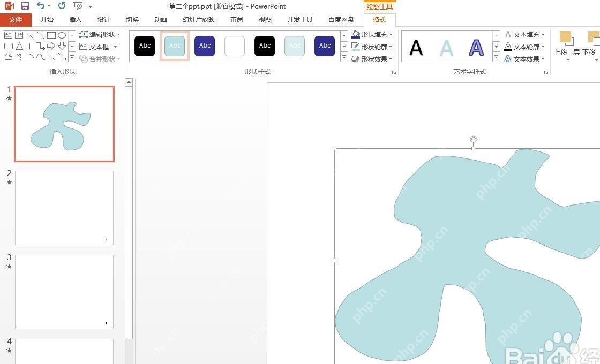The width and height of the screenshot is (600, 364).
Task: Switch to the 幻灯片放映 tab
Action: pos(199,20)
